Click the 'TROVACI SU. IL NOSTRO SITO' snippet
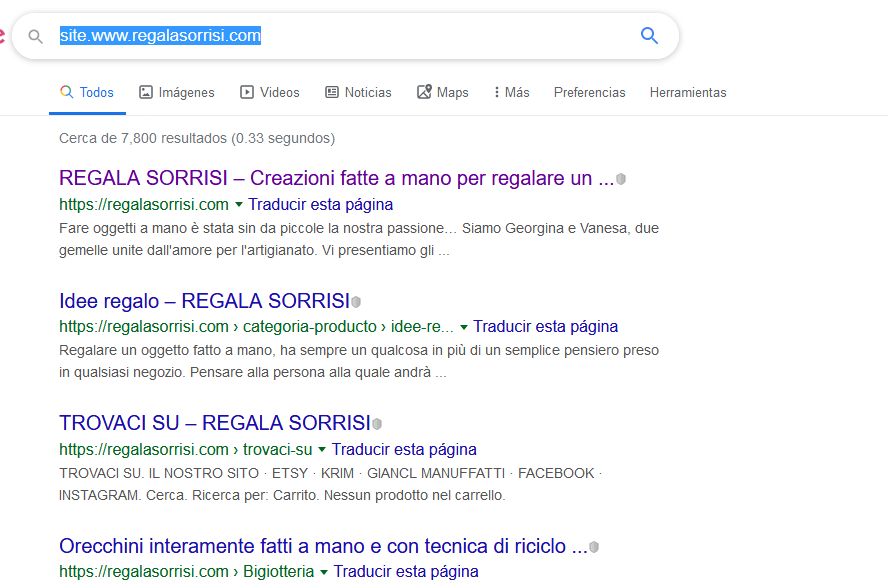Viewport: 888px width, 582px height. coord(330,484)
